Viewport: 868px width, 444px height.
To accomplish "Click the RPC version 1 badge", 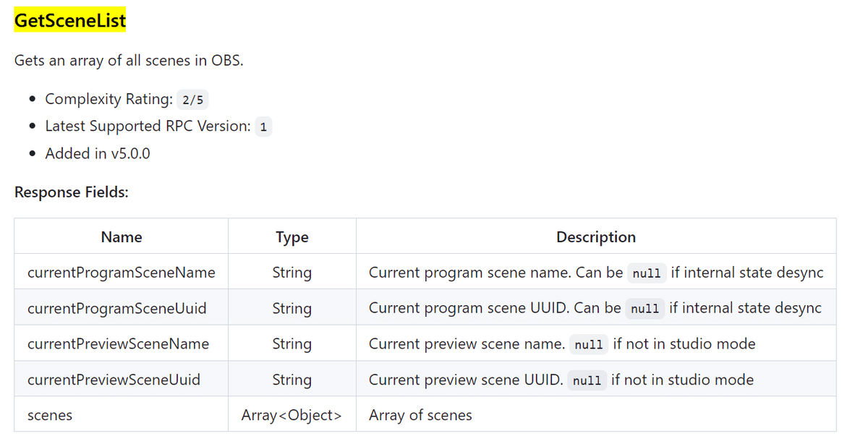I will (x=263, y=127).
